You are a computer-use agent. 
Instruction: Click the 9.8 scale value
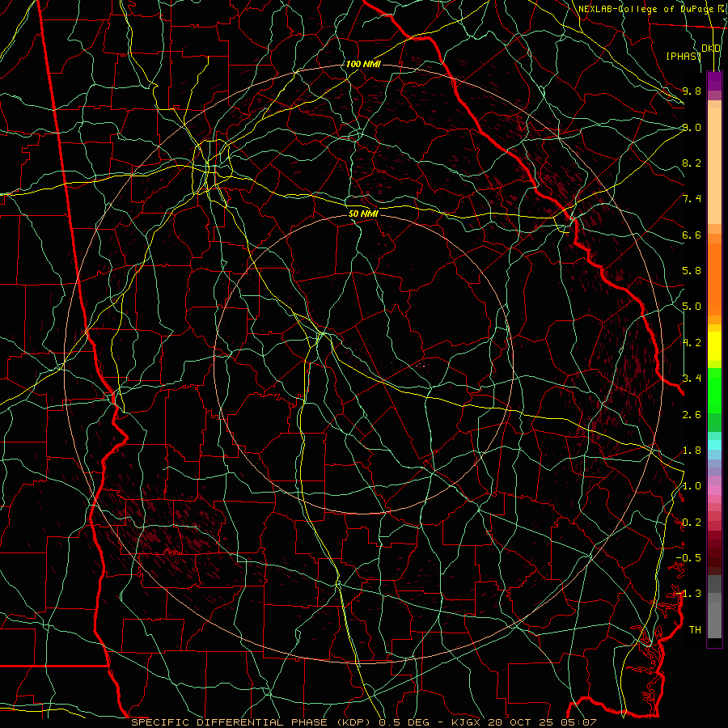pos(692,91)
